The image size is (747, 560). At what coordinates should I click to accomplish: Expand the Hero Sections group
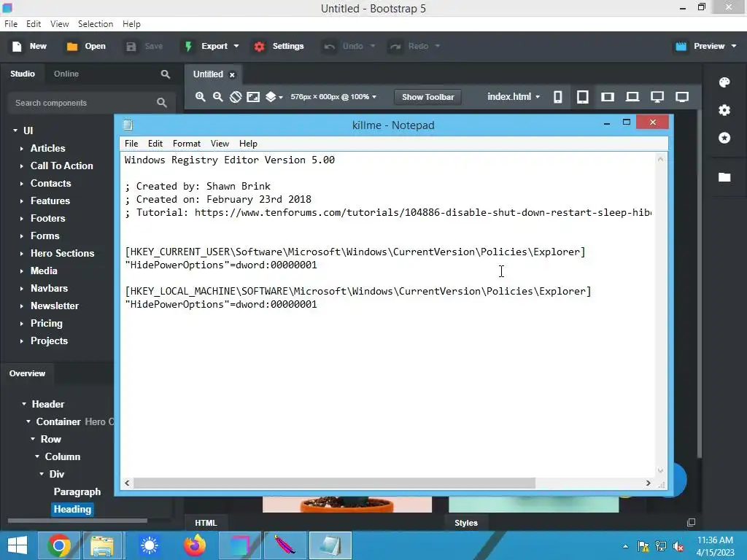(x=21, y=253)
